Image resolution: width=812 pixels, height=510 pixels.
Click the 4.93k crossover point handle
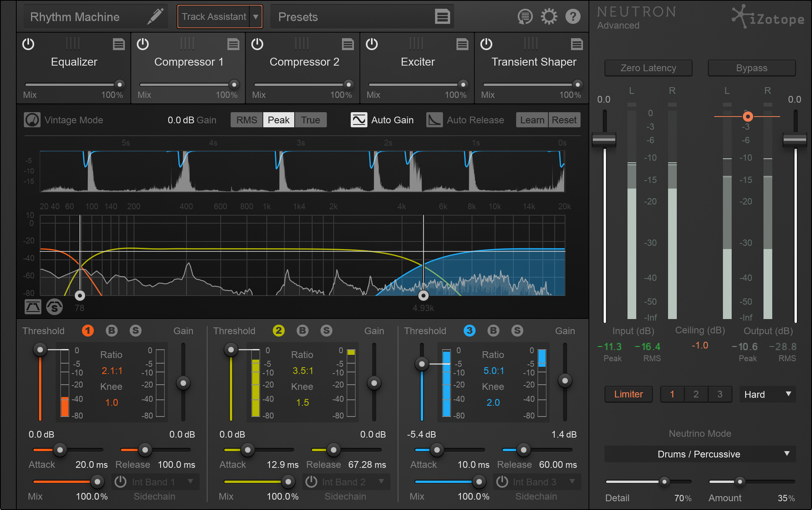[423, 295]
